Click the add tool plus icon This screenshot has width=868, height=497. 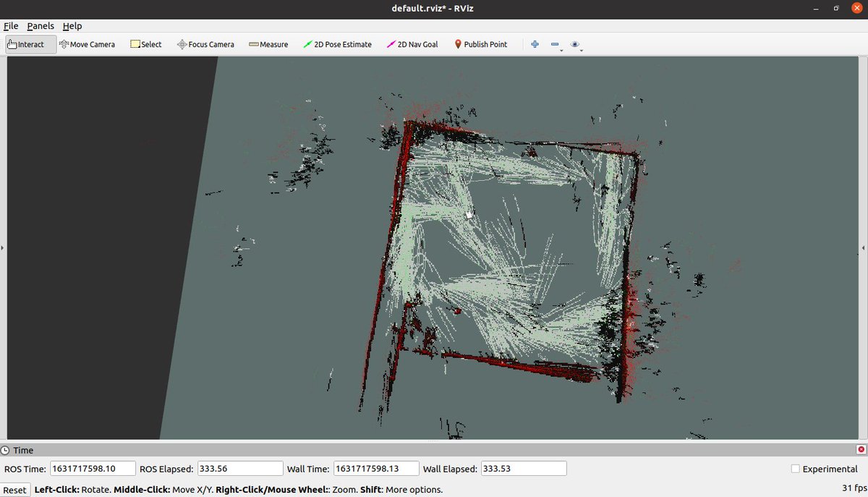point(534,43)
